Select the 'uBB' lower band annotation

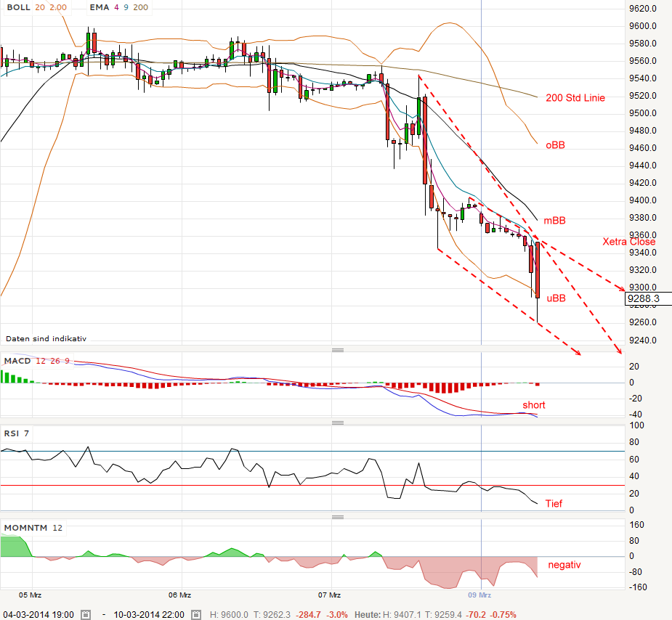556,298
